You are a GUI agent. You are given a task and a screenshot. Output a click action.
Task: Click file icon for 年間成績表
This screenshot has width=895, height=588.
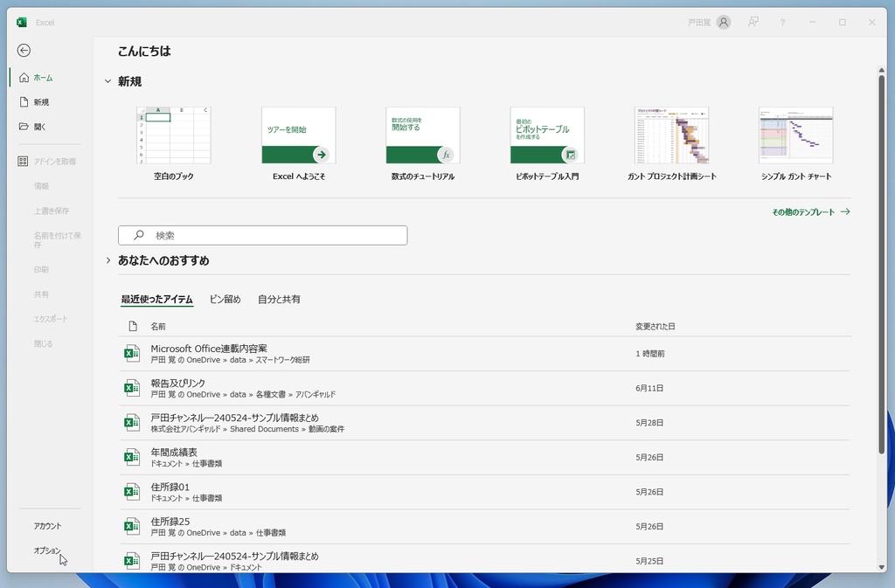coord(132,458)
